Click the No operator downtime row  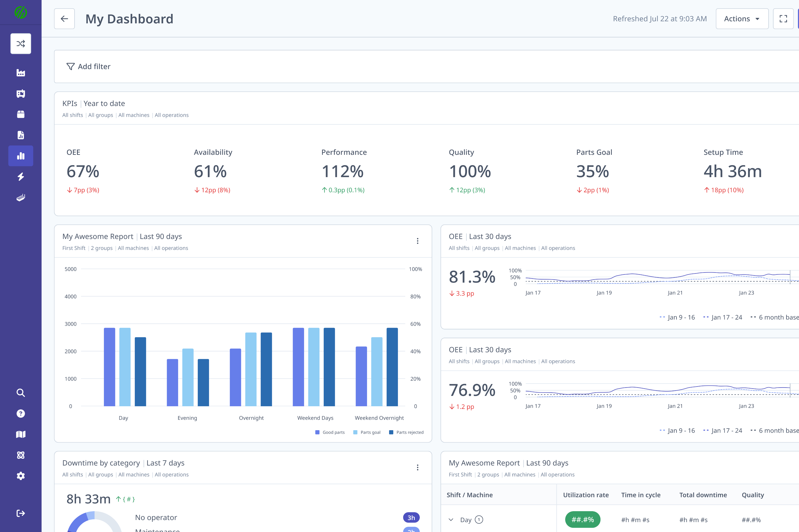pyautogui.click(x=277, y=517)
